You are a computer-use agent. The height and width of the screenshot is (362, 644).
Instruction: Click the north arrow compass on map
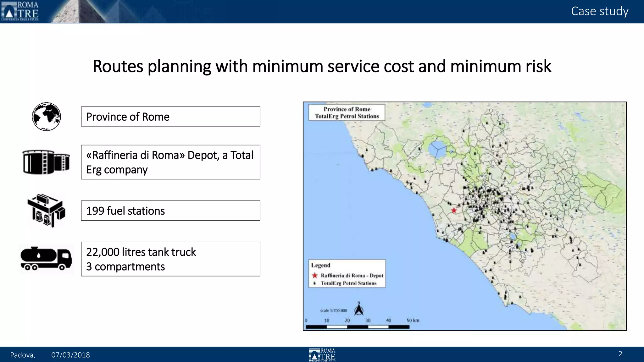coord(359,309)
